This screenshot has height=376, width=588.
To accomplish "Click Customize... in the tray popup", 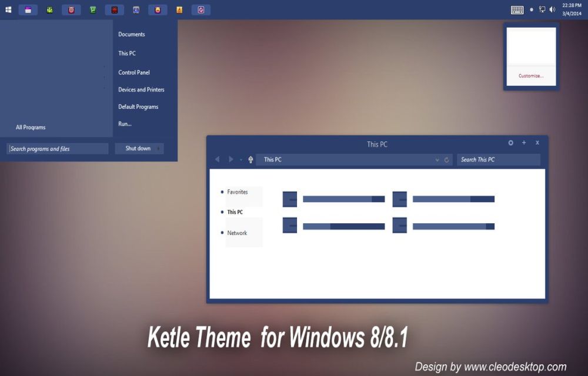I will [531, 76].
